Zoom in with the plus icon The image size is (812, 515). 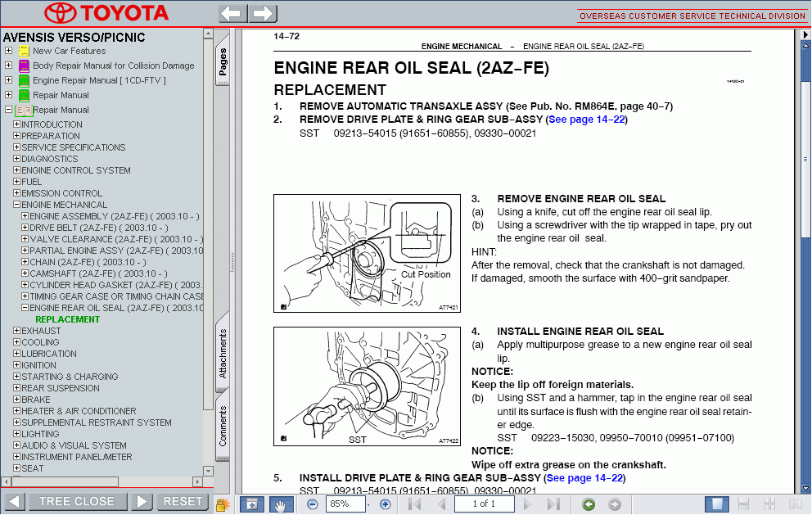click(x=386, y=504)
